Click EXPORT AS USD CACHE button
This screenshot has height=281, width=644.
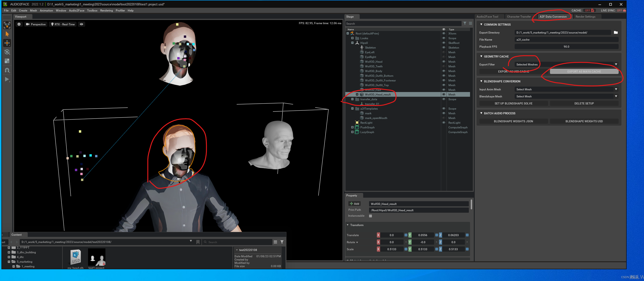pyautogui.click(x=513, y=72)
